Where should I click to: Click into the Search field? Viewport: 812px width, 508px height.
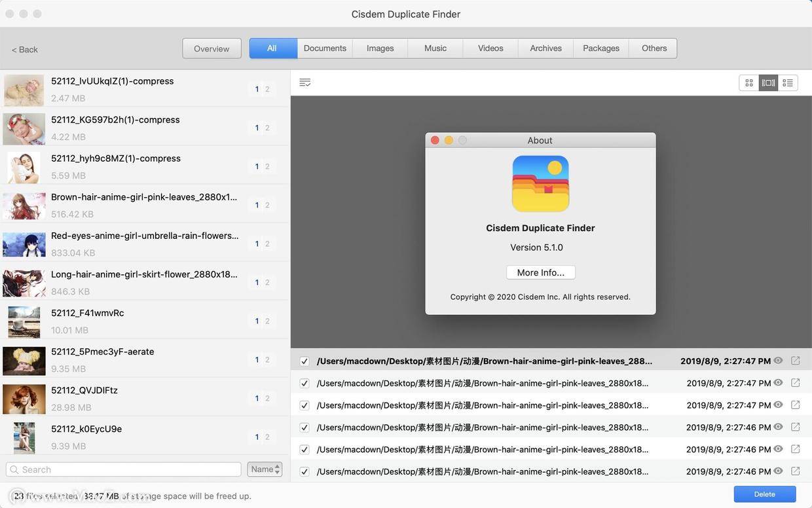(x=124, y=469)
